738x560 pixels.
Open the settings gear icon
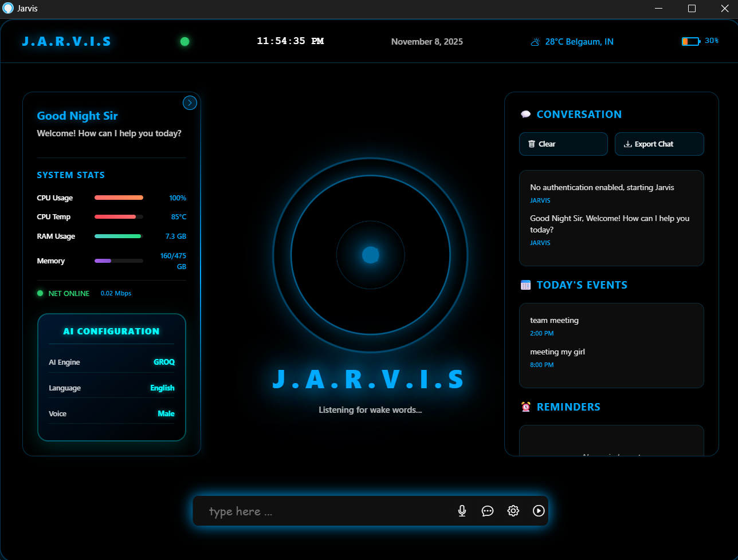513,511
